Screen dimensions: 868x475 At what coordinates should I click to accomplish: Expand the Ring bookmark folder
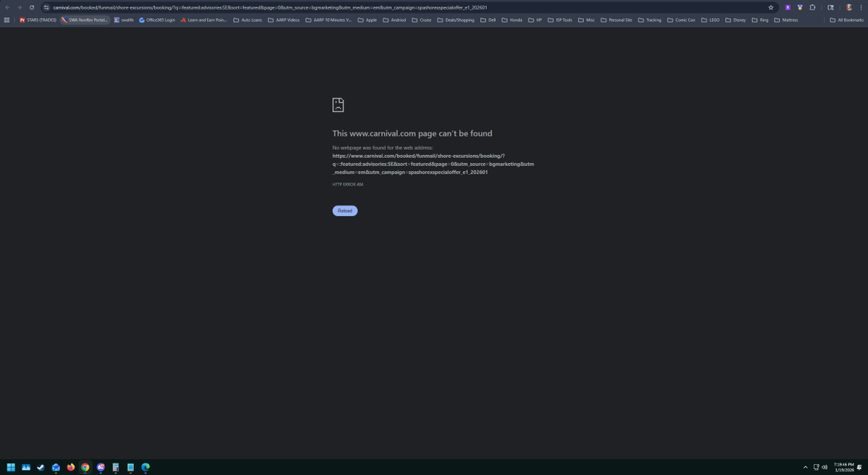click(760, 20)
